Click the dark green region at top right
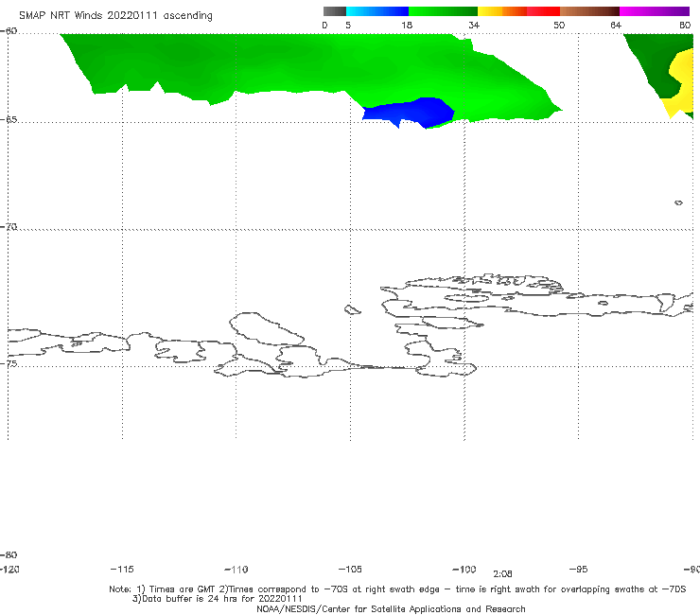 click(652, 58)
